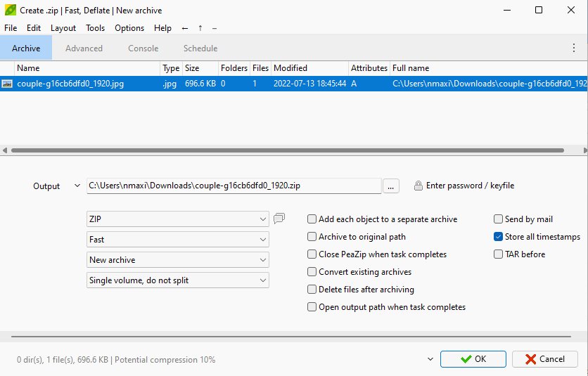Click the Cancel button
This screenshot has height=376, width=588.
(x=549, y=358)
